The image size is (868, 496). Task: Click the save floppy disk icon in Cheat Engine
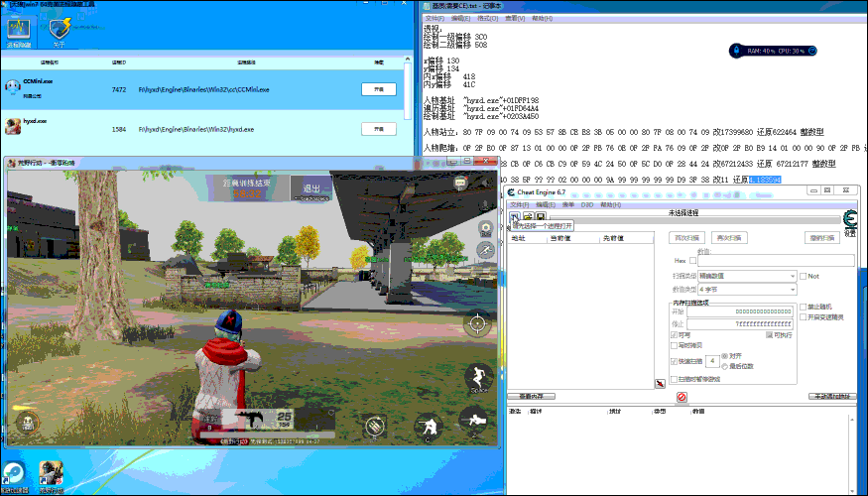(x=540, y=216)
